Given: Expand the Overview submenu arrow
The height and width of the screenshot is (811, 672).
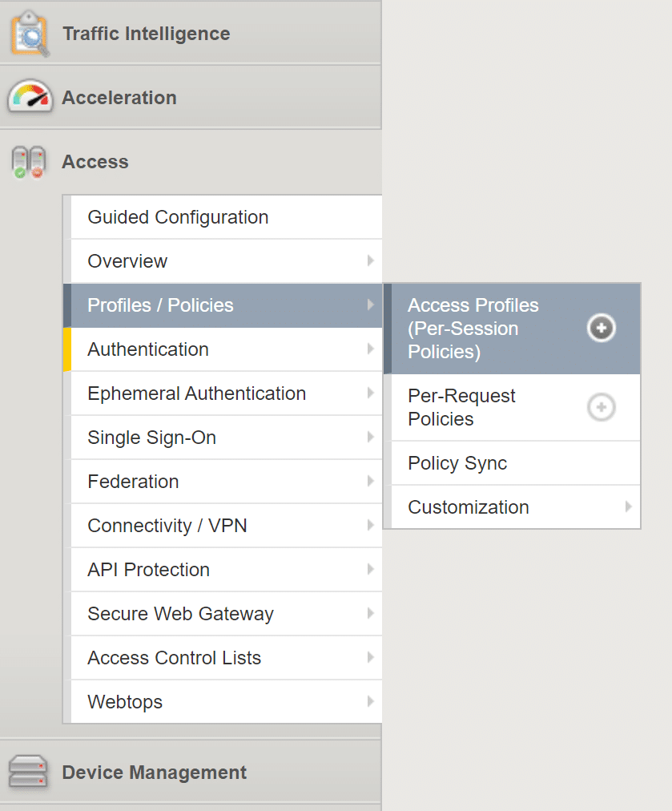Looking at the screenshot, I should (370, 260).
